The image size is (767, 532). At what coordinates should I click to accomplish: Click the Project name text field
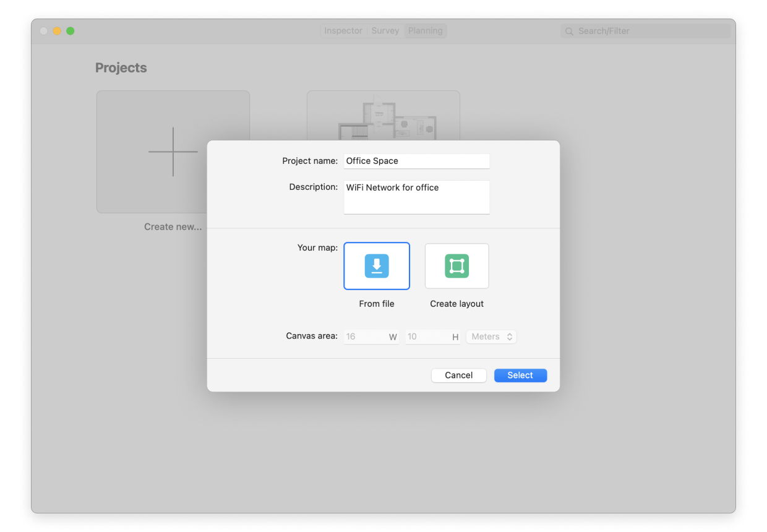416,161
